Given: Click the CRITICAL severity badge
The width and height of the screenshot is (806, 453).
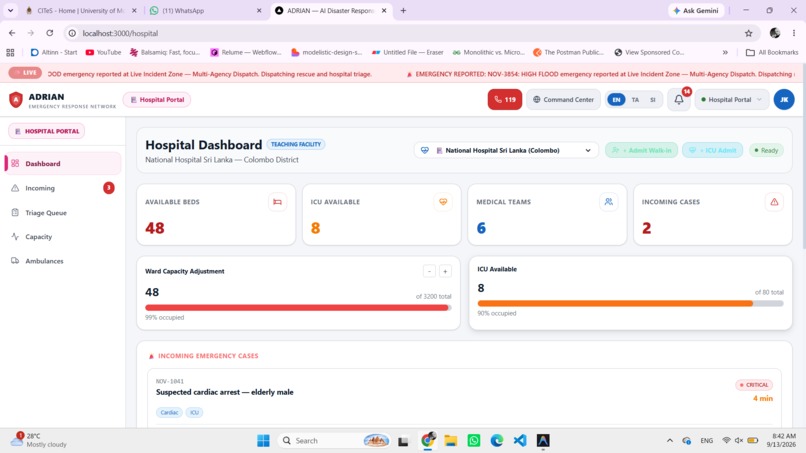Looking at the screenshot, I should [x=754, y=385].
